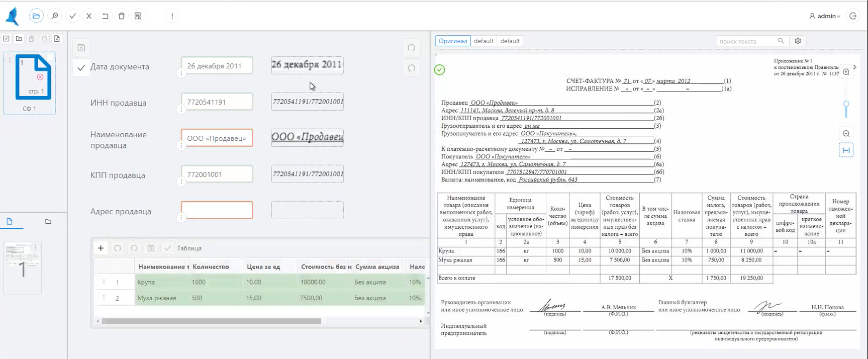The height and width of the screenshot is (359, 868).
Task: Open the dots menu on Дата документа field
Action: tap(181, 73)
